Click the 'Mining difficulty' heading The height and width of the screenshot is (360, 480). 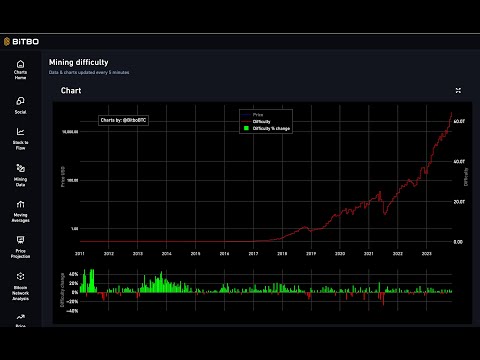[x=79, y=62]
